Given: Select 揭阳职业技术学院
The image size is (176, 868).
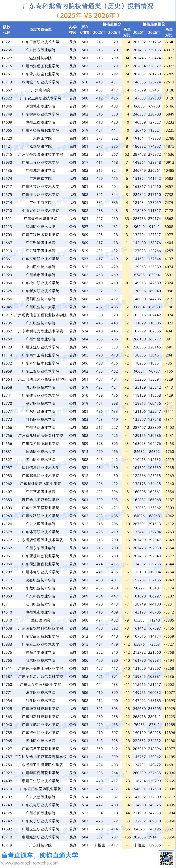Looking at the screenshot, I should point(40,299).
